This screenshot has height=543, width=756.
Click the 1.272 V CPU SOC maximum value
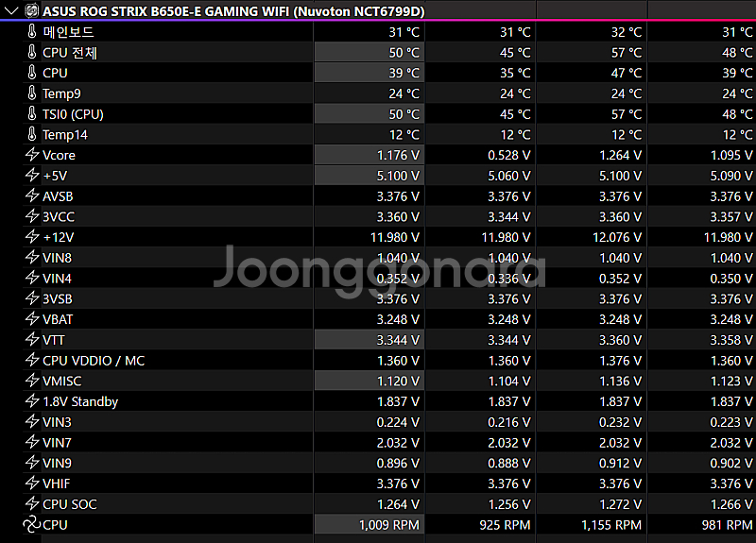point(620,504)
